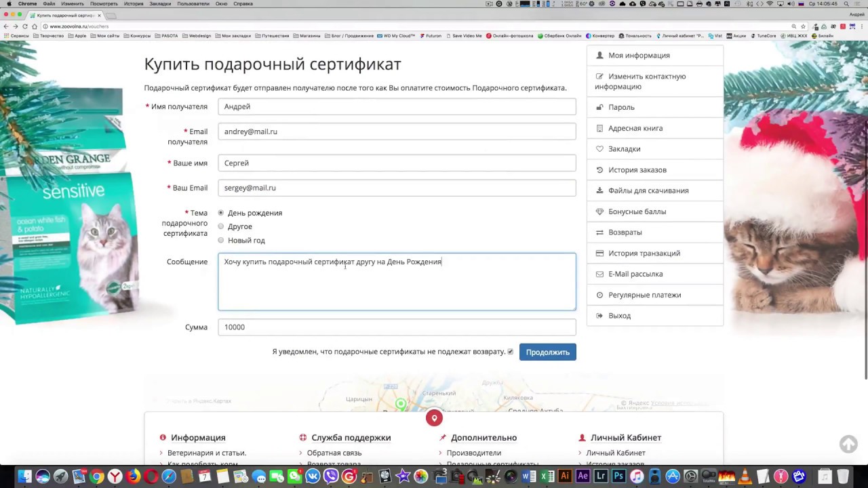The width and height of the screenshot is (868, 488).
Task: Open the VK app in the Dock
Action: [313, 476]
